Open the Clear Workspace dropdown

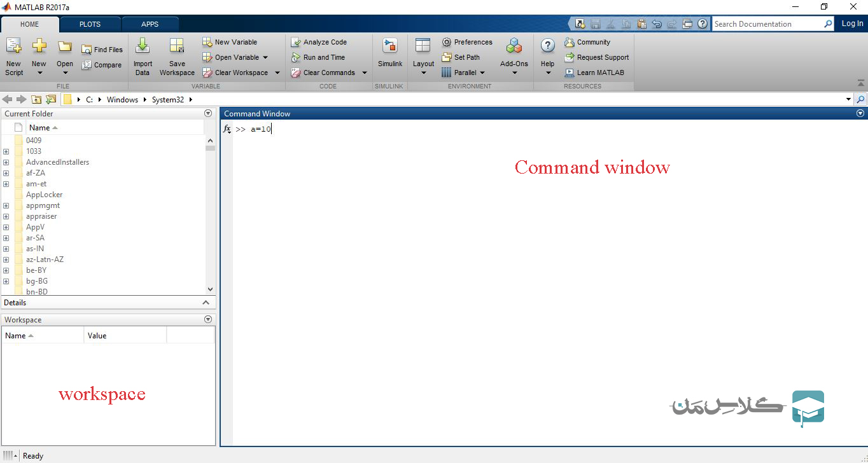(x=277, y=73)
